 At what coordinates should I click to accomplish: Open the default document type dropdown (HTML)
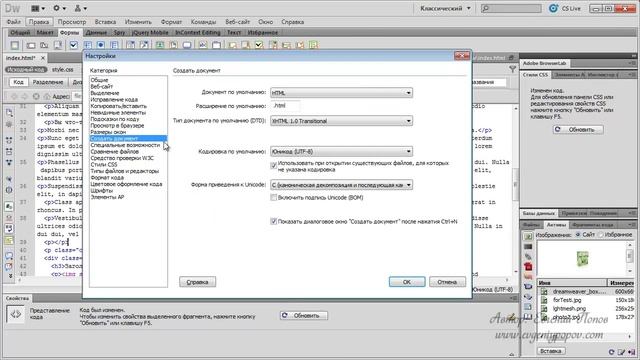(341, 93)
